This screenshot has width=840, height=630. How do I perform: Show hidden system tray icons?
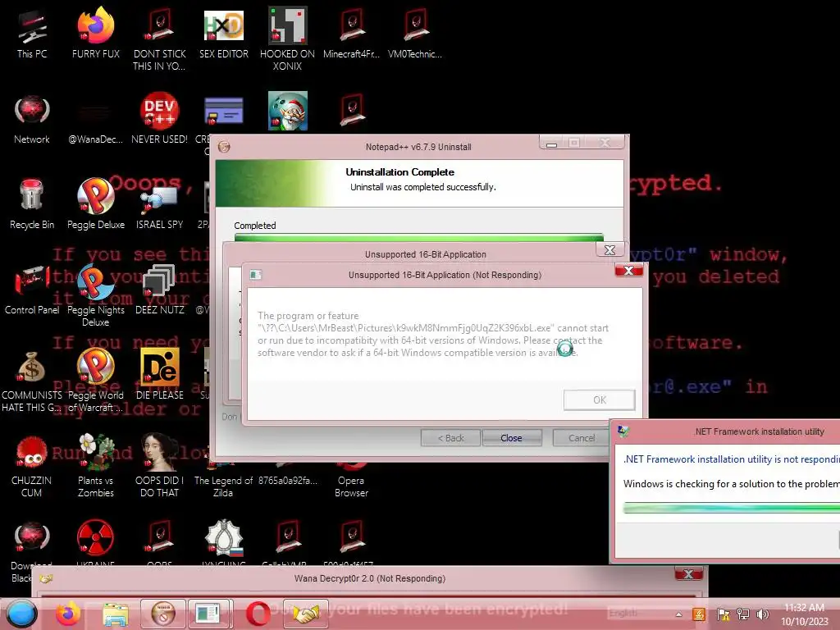click(678, 614)
